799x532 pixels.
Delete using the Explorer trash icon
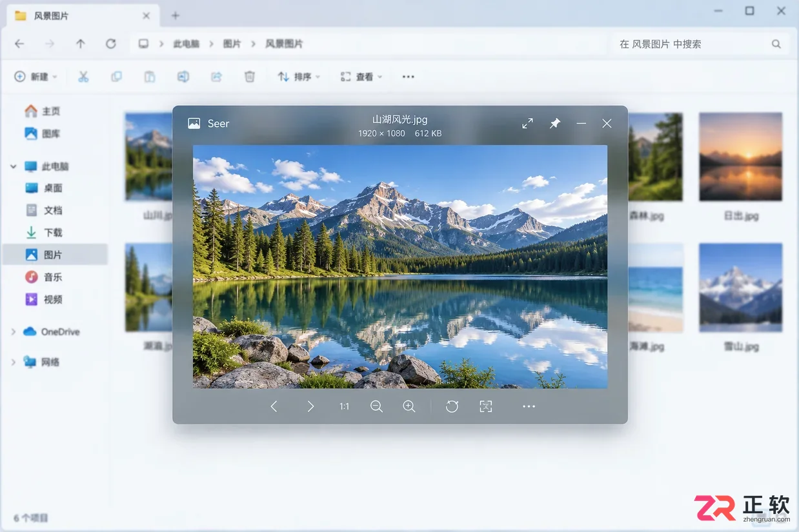click(x=250, y=77)
